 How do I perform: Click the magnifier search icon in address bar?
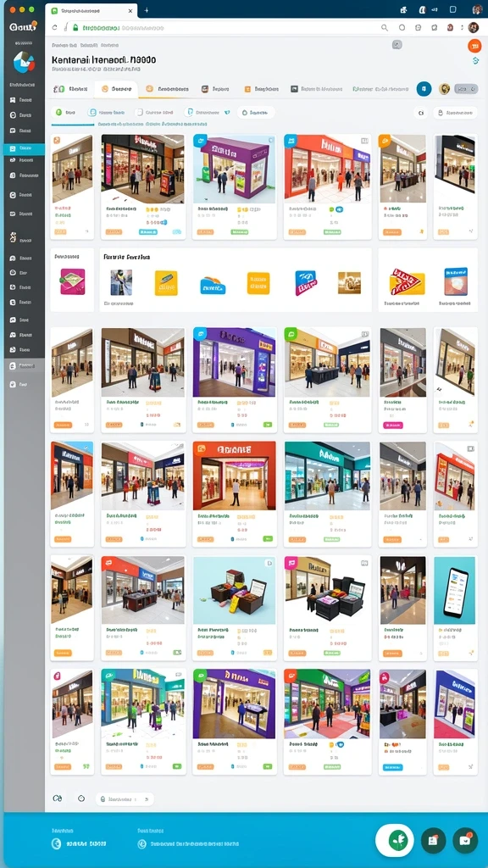[x=385, y=27]
